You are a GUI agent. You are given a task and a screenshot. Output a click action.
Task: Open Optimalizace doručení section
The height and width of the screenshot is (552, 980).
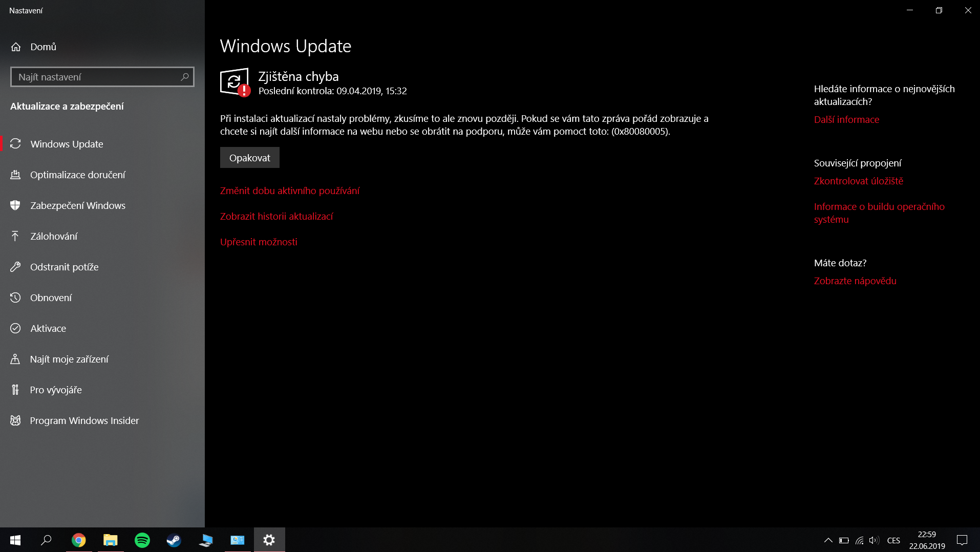(x=102, y=175)
